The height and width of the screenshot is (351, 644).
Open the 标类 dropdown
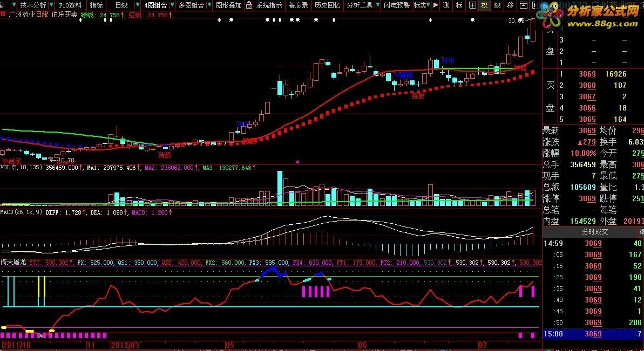(x=429, y=5)
